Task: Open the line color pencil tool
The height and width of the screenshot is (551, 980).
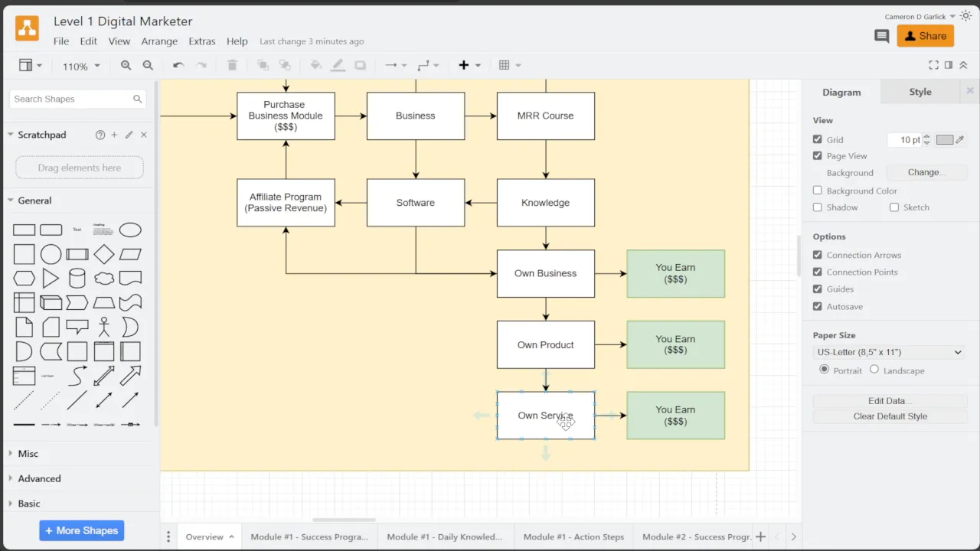Action: [338, 66]
